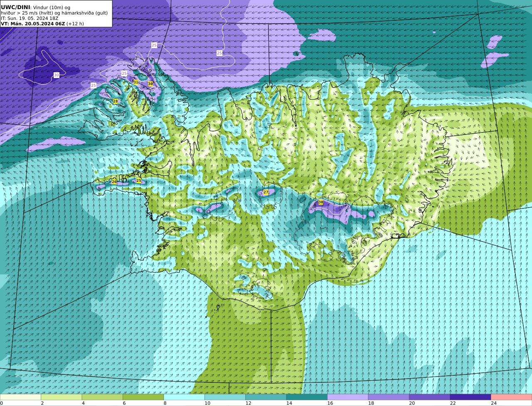
Task: Select the yellow 30 label on the southeast purple patch
Action: tap(321, 202)
